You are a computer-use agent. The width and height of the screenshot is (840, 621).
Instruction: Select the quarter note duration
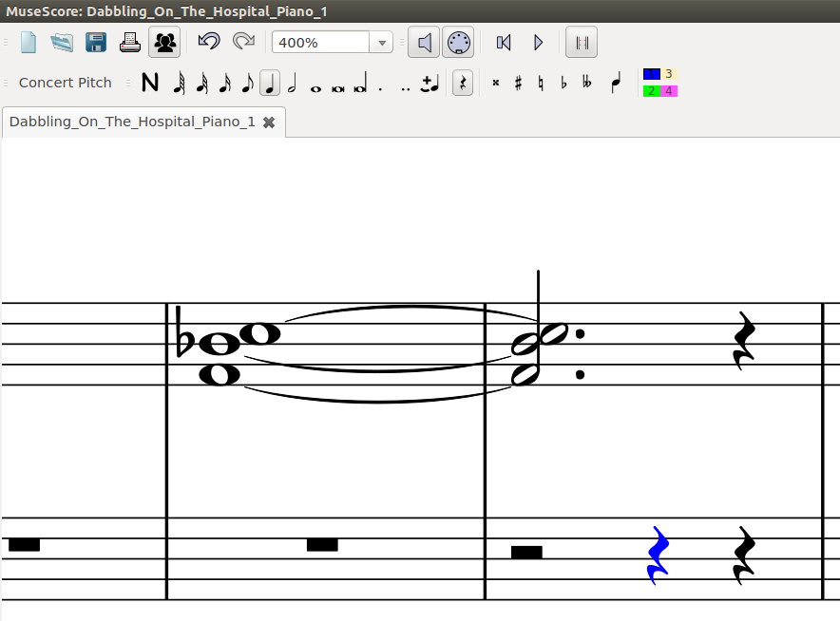tap(269, 84)
